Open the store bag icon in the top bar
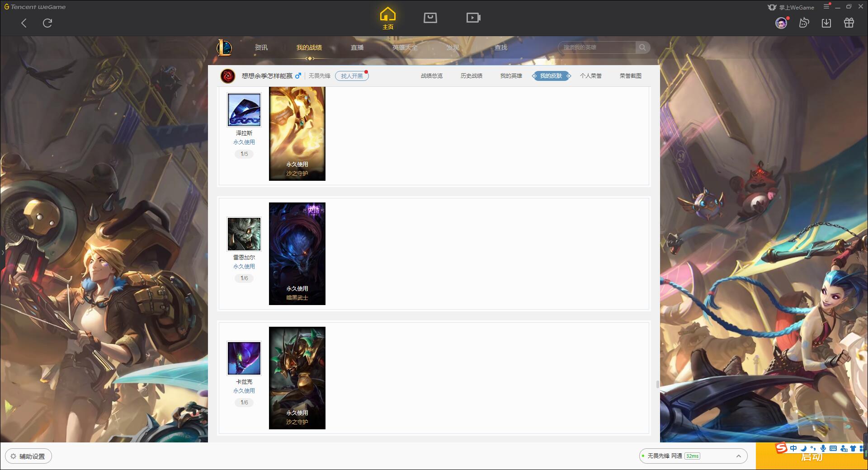 [x=430, y=18]
